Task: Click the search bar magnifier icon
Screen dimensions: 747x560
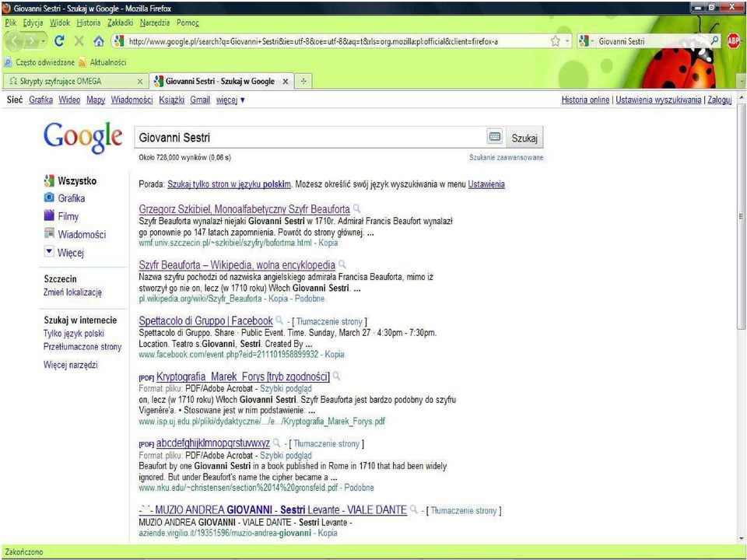Action: point(714,41)
